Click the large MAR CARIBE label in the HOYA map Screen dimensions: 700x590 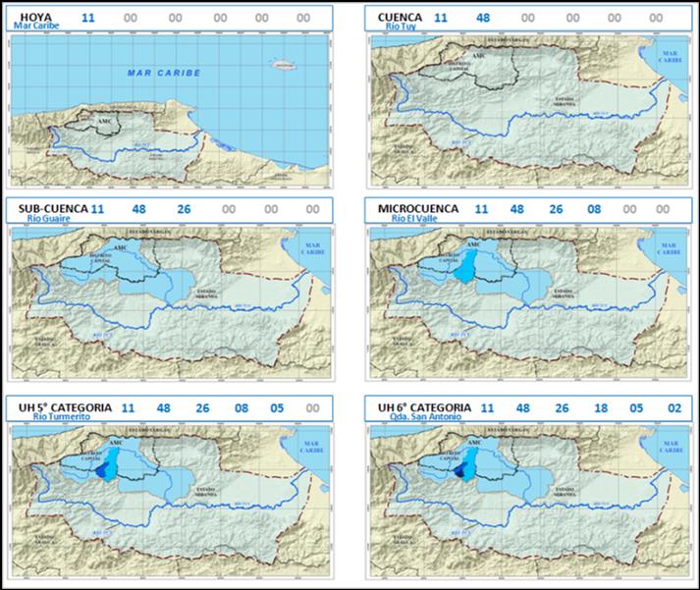click(163, 73)
